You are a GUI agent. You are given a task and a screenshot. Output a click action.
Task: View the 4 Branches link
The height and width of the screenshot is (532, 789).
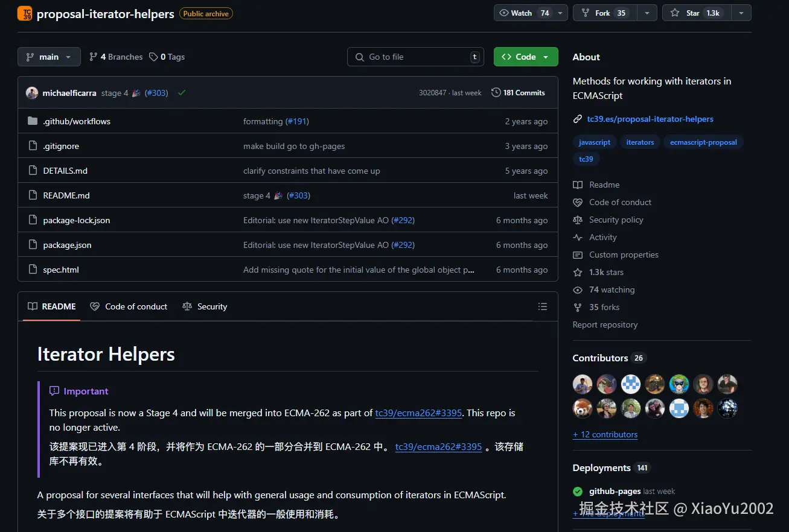[x=116, y=57]
